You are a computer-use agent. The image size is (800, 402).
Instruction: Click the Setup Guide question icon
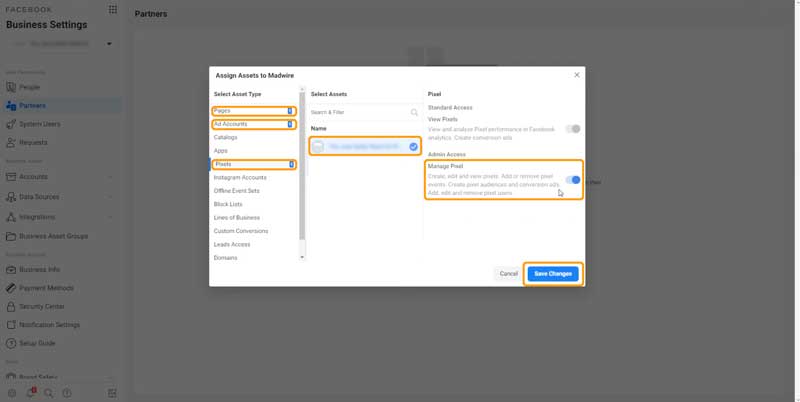pos(11,343)
